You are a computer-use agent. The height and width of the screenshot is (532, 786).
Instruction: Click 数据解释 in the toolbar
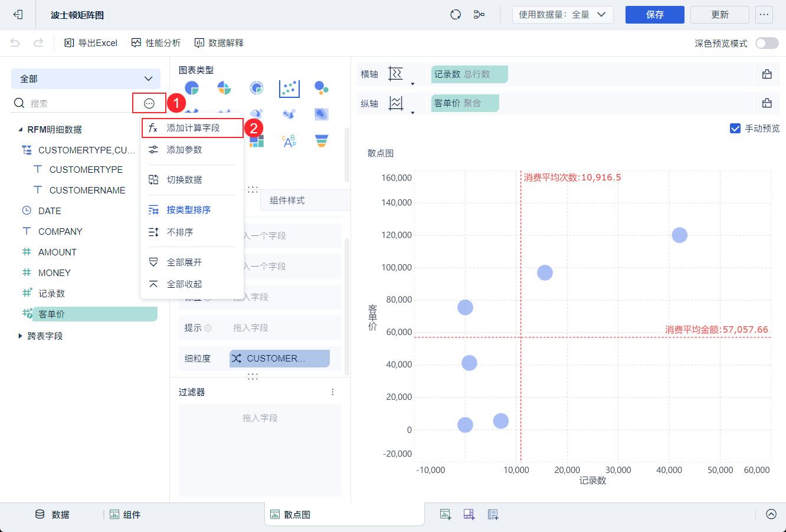click(x=219, y=43)
